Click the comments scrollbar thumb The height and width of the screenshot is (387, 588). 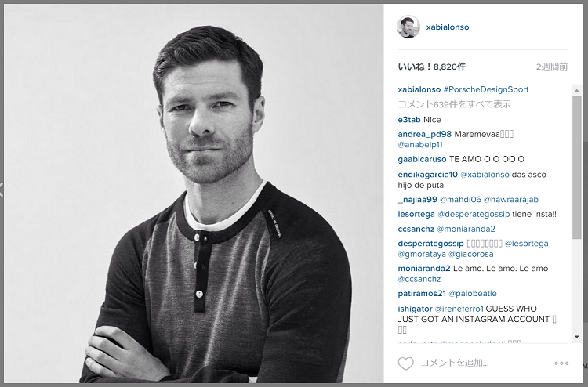[x=577, y=167]
